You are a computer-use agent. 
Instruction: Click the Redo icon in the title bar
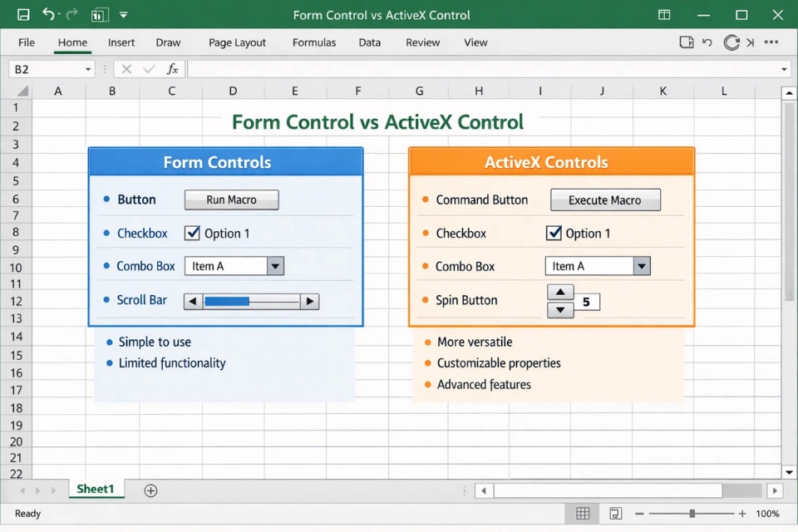click(71, 14)
